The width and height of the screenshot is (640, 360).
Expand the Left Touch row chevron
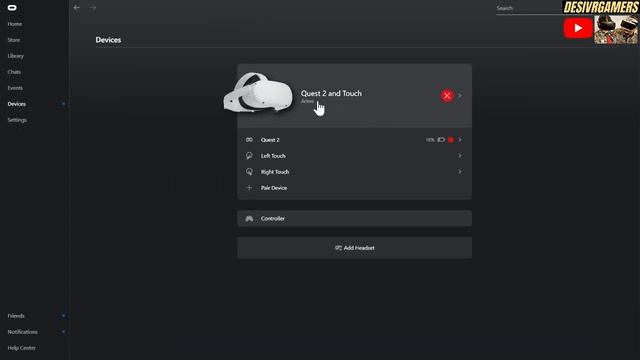pos(460,156)
